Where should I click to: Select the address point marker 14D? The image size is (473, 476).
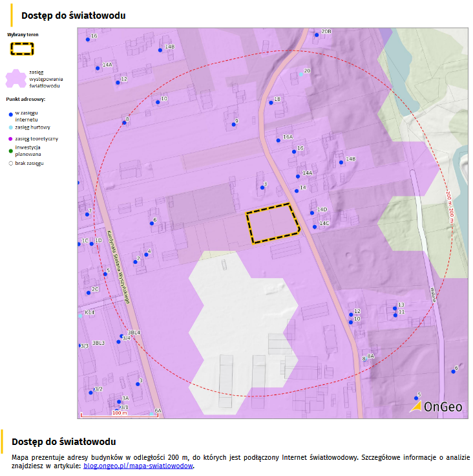tap(314, 212)
